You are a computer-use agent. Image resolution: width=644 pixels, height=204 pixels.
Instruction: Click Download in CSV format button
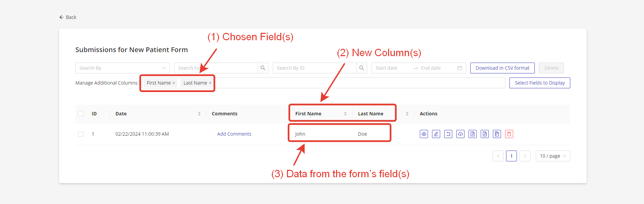(502, 68)
